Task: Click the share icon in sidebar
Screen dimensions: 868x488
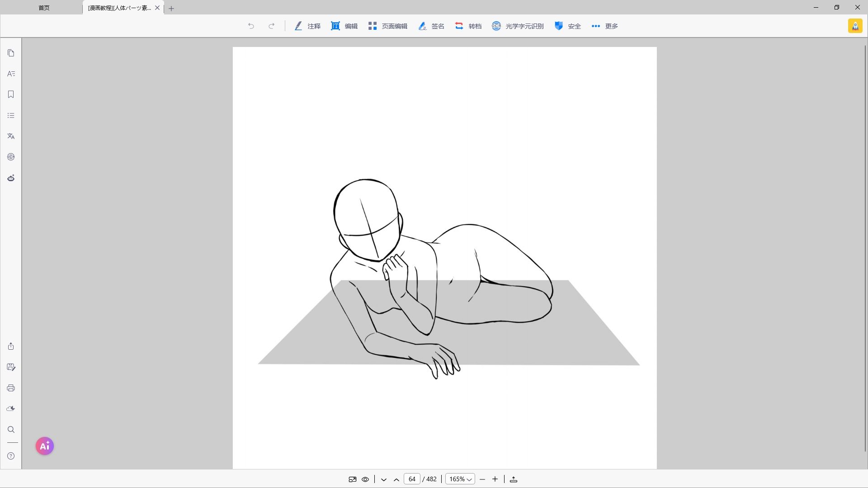Action: point(11,346)
